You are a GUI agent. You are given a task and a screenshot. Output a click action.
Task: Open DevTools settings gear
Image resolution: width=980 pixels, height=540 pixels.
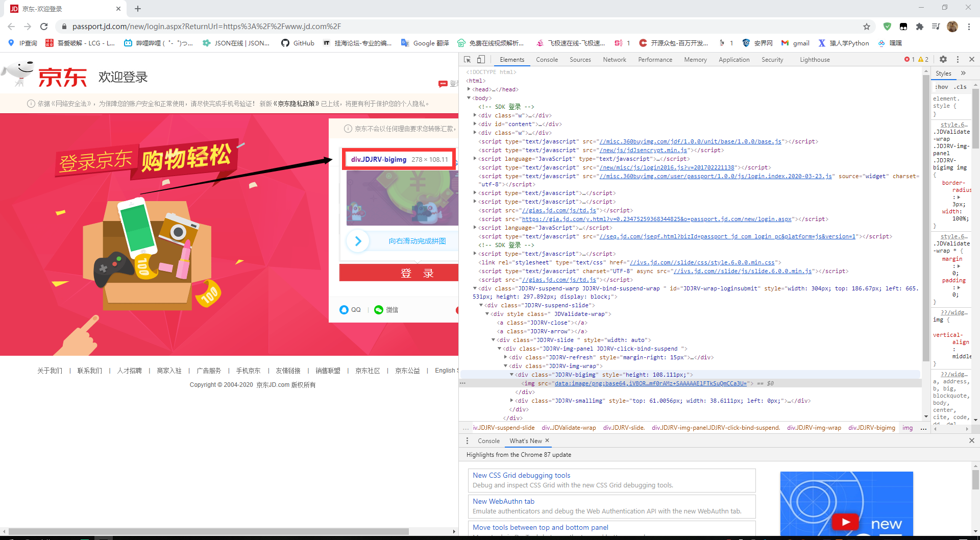click(x=943, y=59)
